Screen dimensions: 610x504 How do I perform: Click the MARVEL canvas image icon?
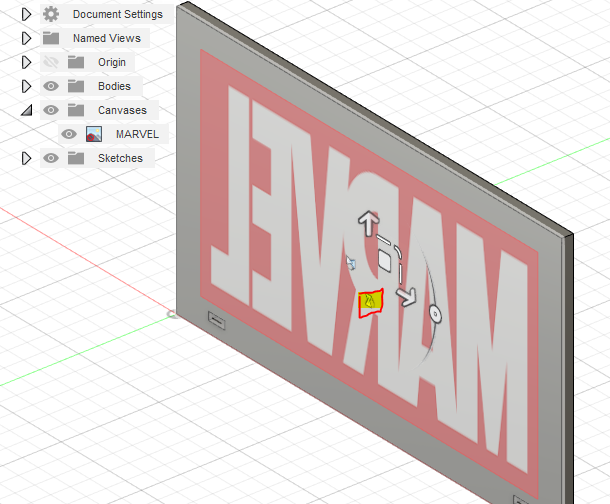(x=94, y=134)
